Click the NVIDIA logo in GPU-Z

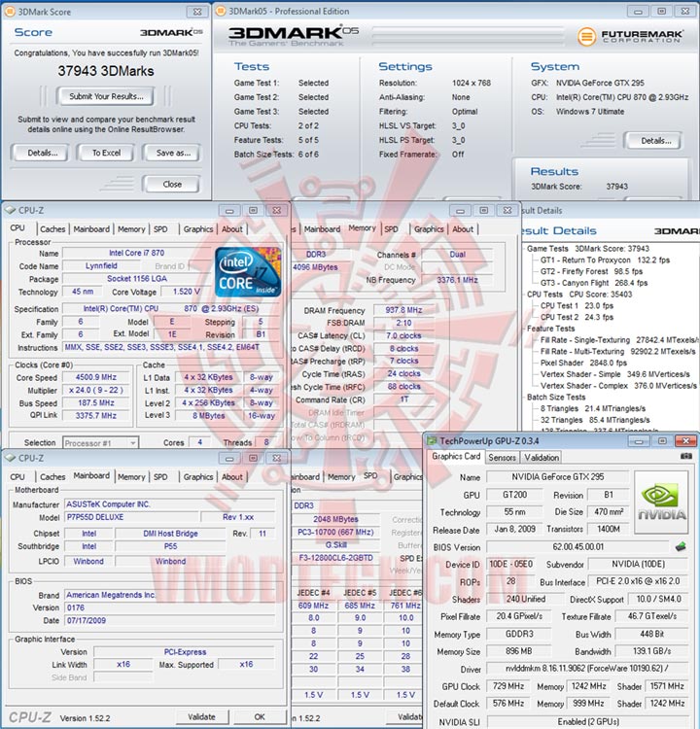click(661, 503)
